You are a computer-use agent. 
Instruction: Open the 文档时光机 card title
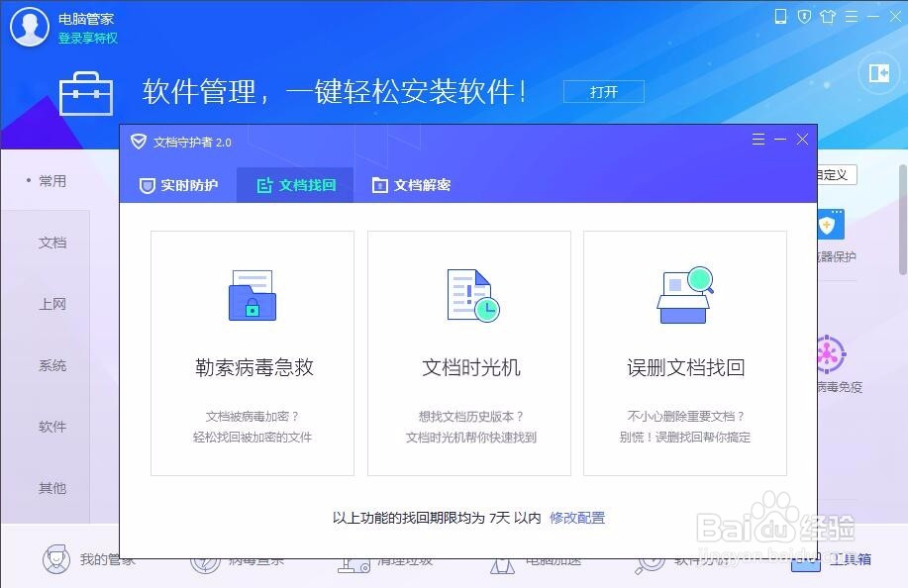pyautogui.click(x=470, y=367)
